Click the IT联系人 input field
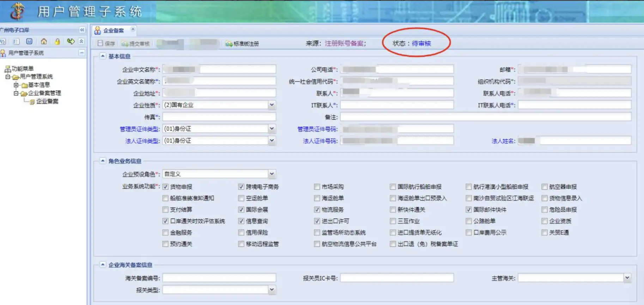This screenshot has width=644, height=305. (397, 105)
